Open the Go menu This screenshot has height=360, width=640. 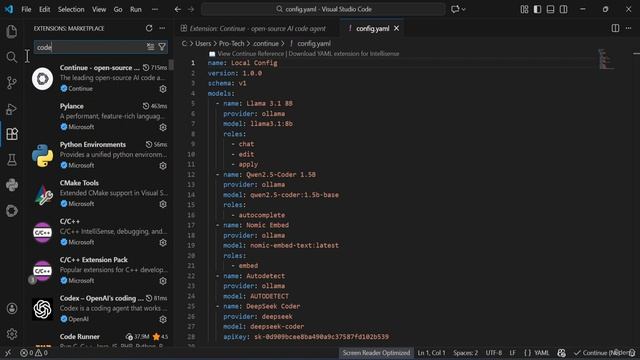tap(118, 9)
